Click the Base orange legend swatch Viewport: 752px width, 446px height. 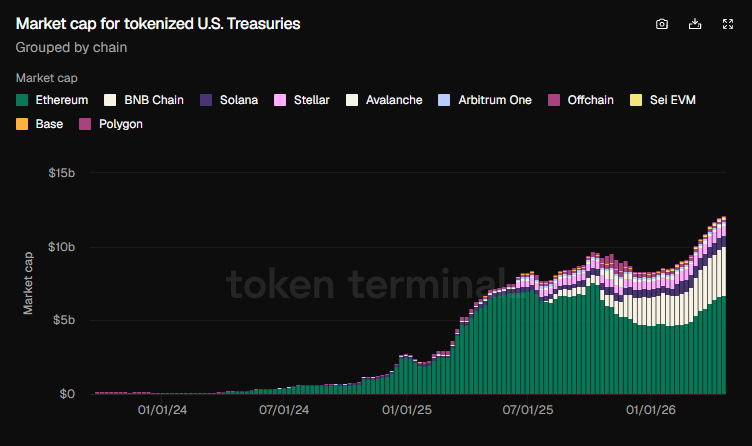point(22,124)
